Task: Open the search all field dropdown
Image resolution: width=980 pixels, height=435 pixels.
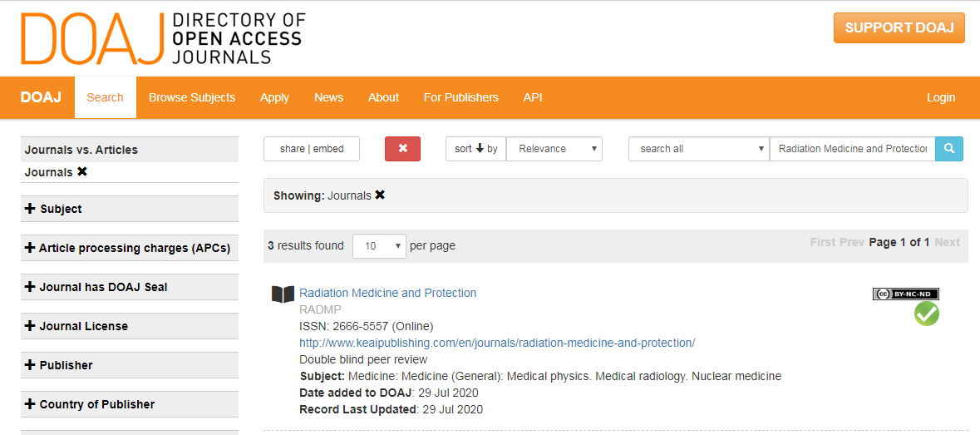Action: point(698,149)
